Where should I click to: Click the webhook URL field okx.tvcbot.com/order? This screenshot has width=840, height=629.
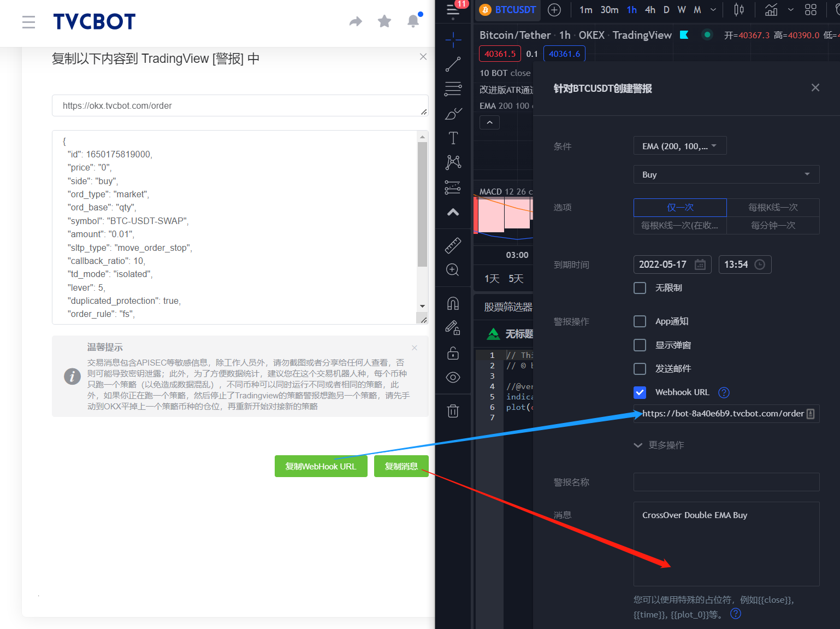(x=240, y=105)
